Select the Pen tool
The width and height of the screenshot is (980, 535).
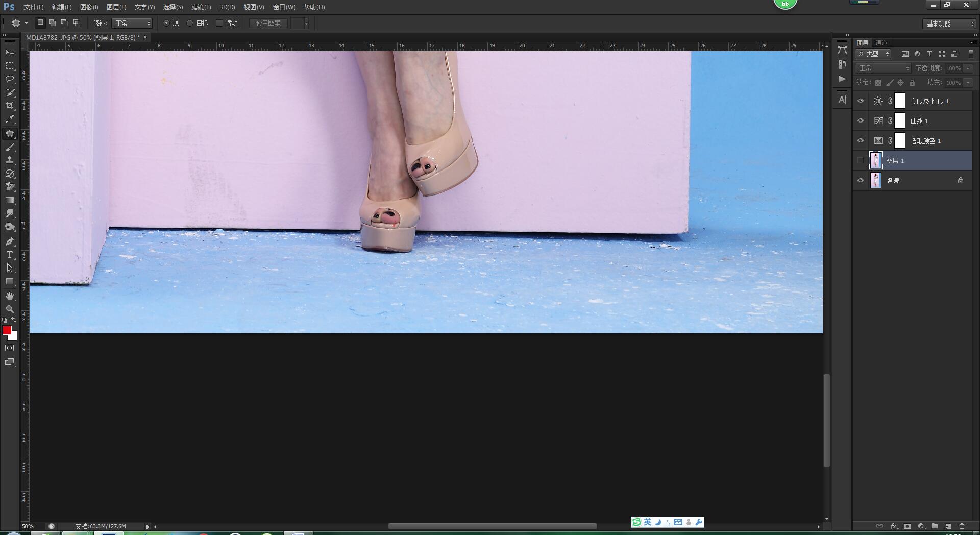coord(10,241)
